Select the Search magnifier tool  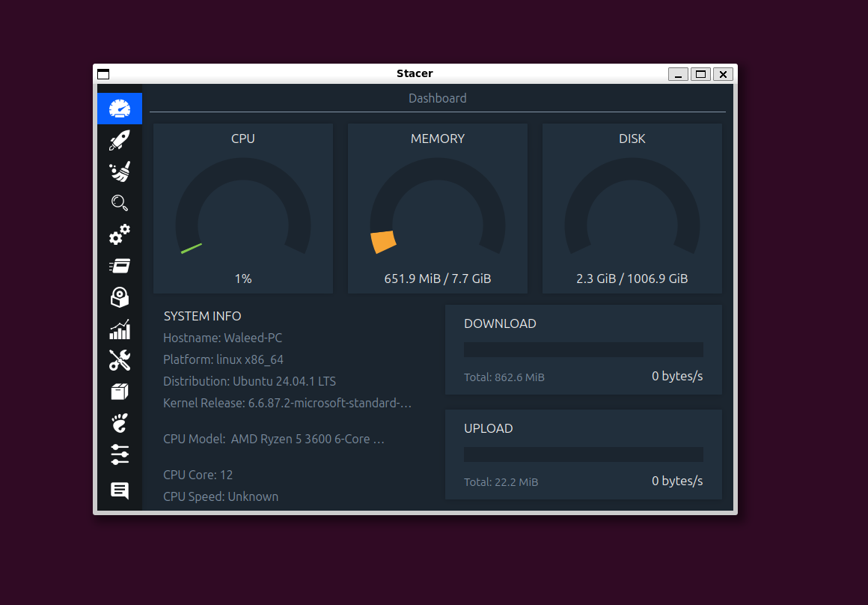[120, 202]
